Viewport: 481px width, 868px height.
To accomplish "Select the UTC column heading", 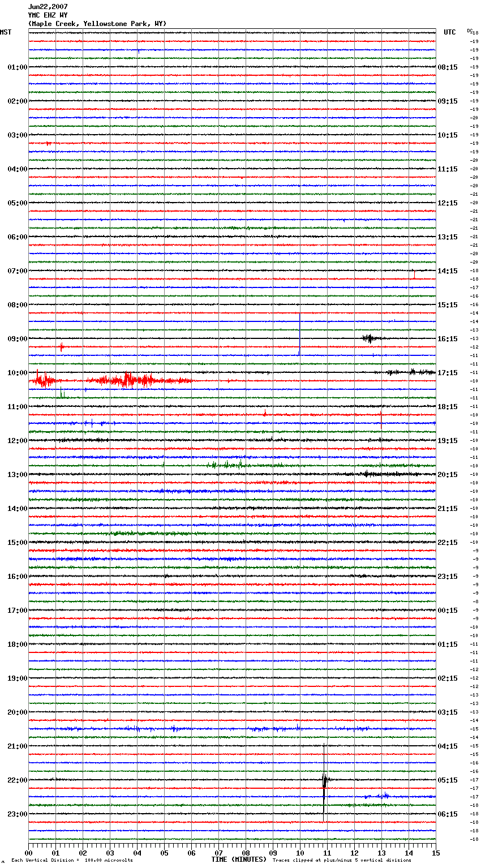I will pyautogui.click(x=450, y=32).
